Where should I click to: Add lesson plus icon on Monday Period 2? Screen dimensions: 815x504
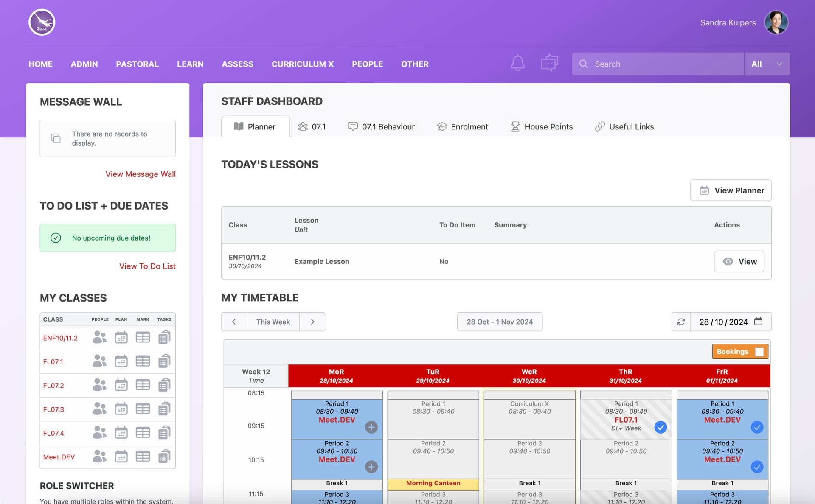(x=371, y=467)
